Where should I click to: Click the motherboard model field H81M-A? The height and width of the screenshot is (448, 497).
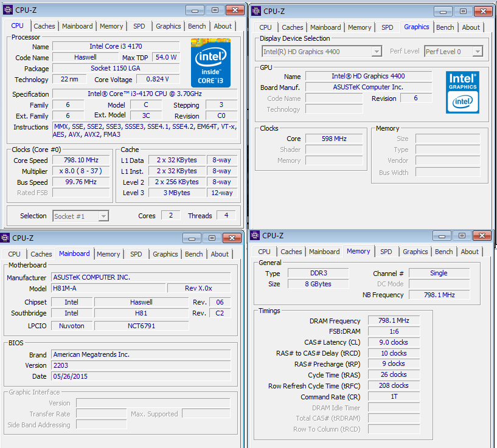click(108, 288)
